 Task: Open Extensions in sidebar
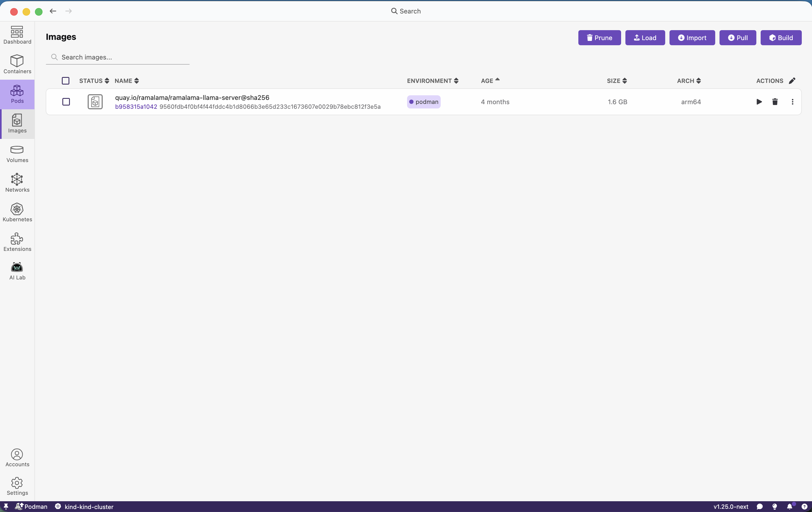[17, 242]
